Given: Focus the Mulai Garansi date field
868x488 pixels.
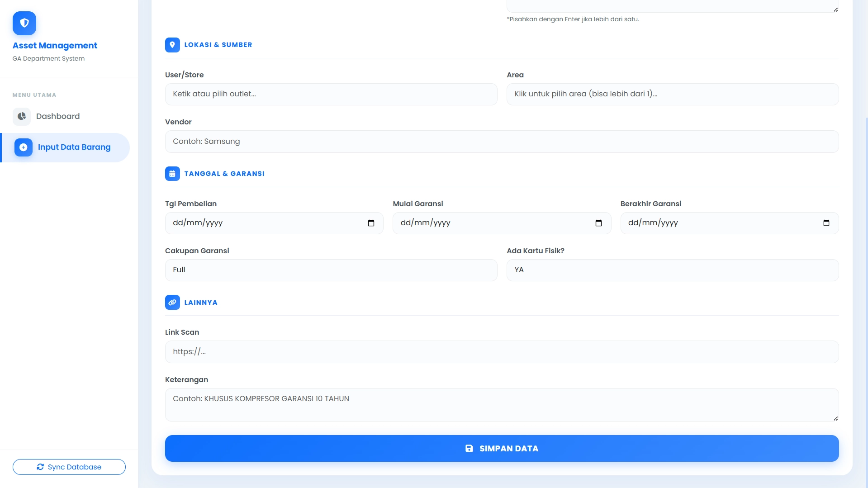Looking at the screenshot, I should click(502, 223).
